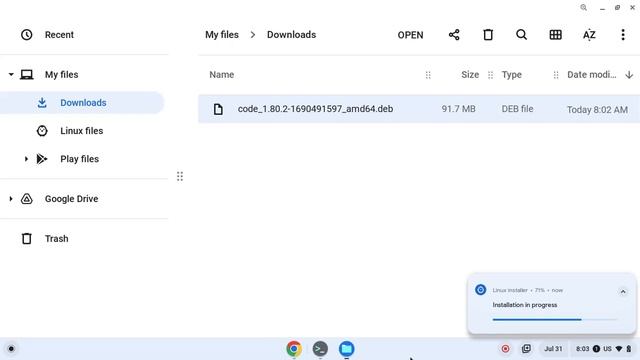Click the Name column resize handle
Screen dimensions: 640x360
click(x=428, y=75)
